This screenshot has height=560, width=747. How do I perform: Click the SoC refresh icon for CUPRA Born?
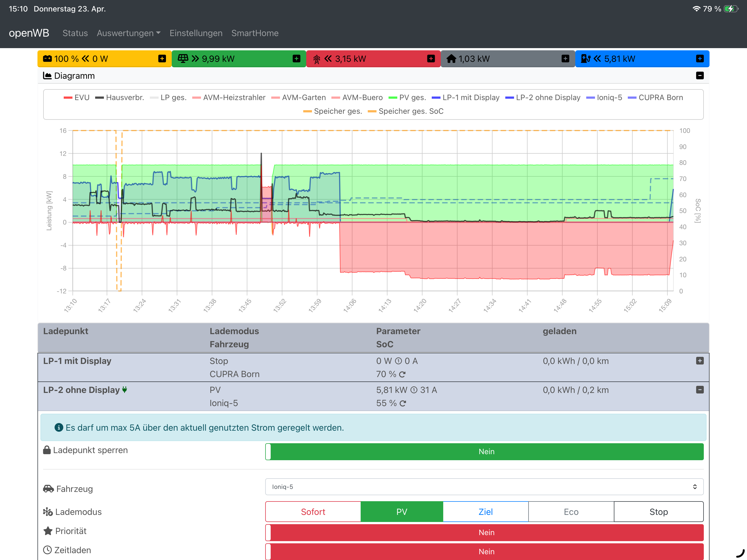click(x=402, y=374)
